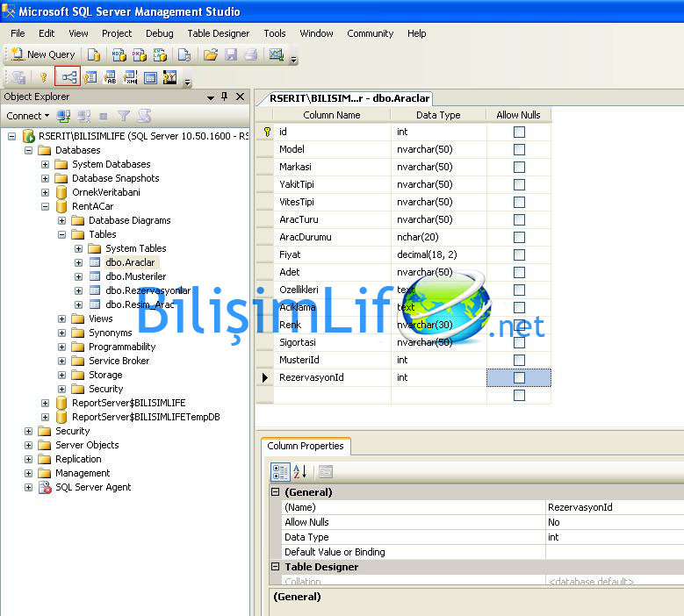Collapse the (General) properties section
This screenshot has height=616, width=684.
click(275, 492)
